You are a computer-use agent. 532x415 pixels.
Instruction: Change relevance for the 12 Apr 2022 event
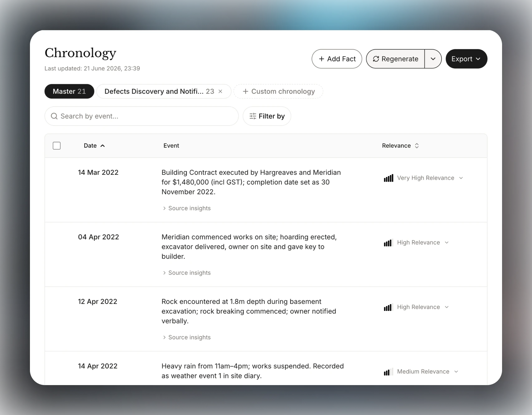(x=416, y=307)
